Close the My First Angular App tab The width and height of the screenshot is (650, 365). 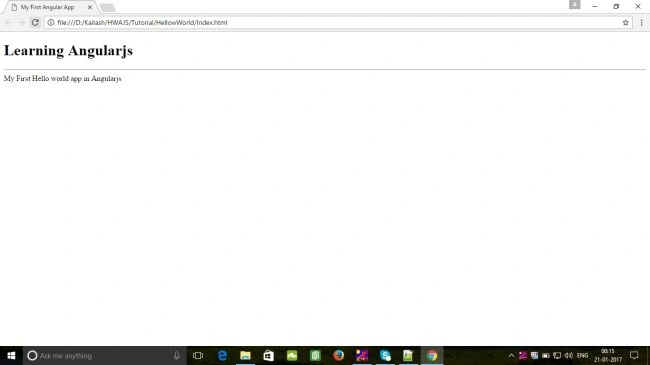[90, 7]
